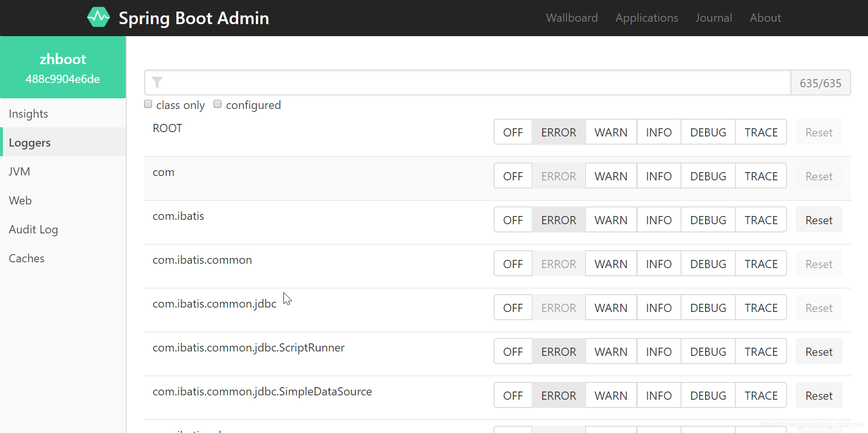This screenshot has height=433, width=868.
Task: Set ScriptRunner logger to ERROR
Action: click(x=559, y=352)
